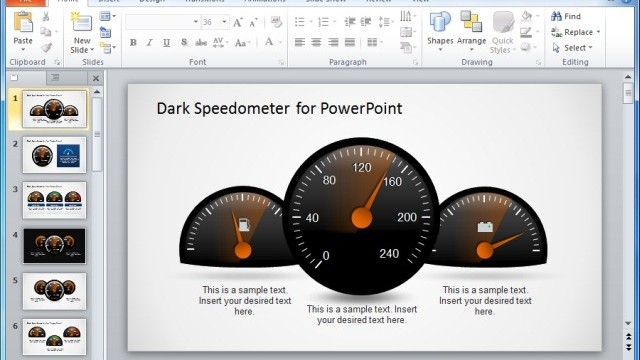Open the font name combo box
This screenshot has width=640, height=360.
tap(162, 22)
